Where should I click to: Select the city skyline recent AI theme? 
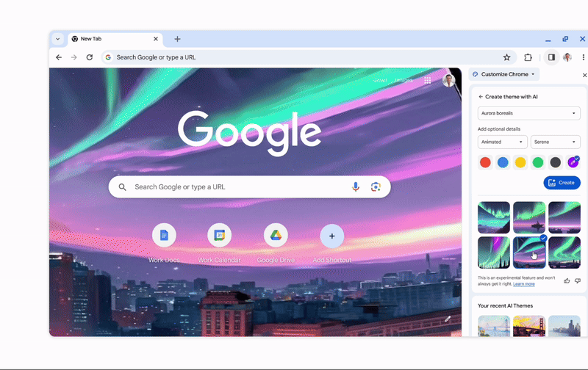coord(564,326)
